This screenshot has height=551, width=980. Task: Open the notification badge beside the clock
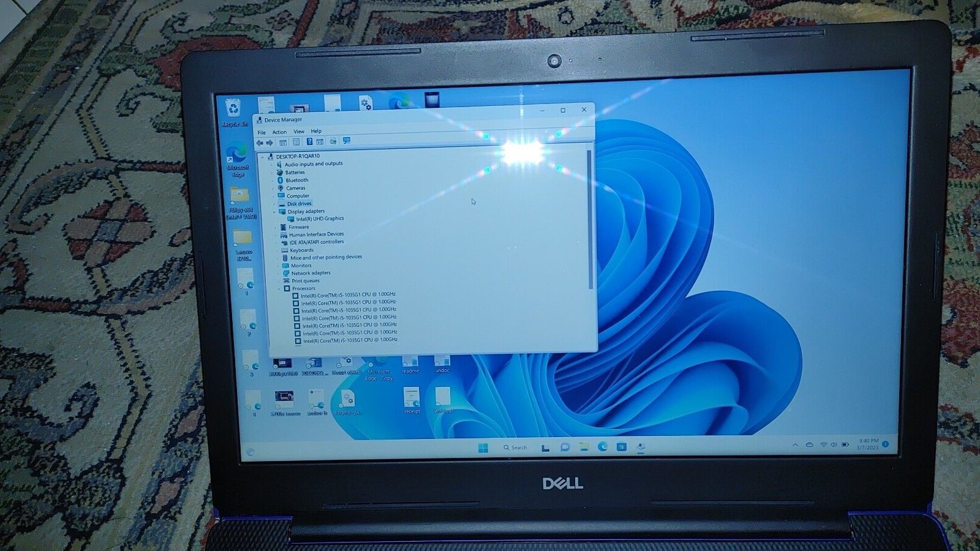coord(885,443)
